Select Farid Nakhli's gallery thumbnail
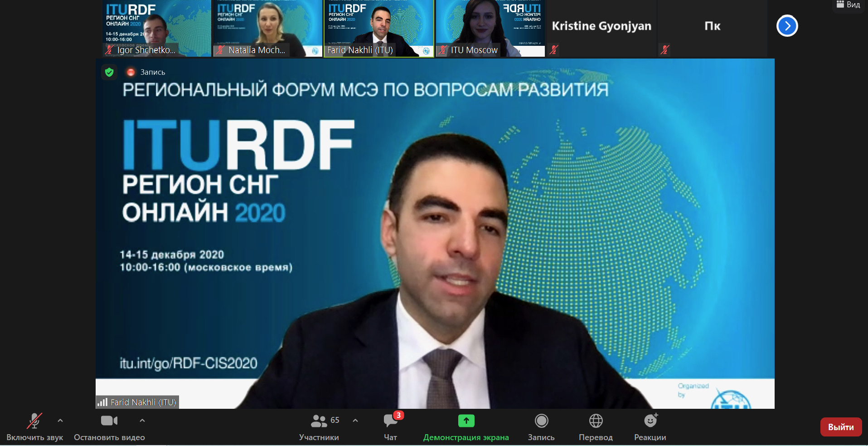This screenshot has height=446, width=868. [379, 28]
